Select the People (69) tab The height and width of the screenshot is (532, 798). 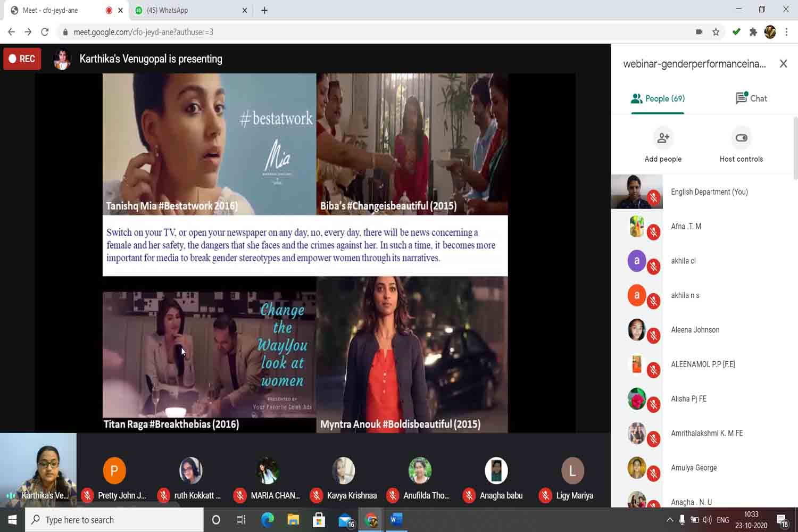click(658, 98)
